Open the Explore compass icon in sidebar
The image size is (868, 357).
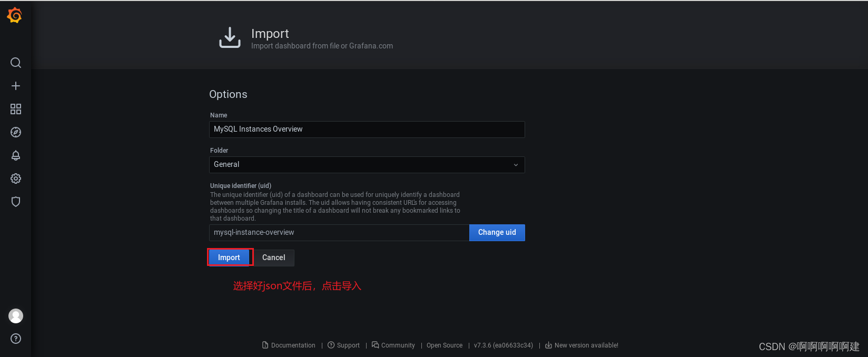pos(16,132)
